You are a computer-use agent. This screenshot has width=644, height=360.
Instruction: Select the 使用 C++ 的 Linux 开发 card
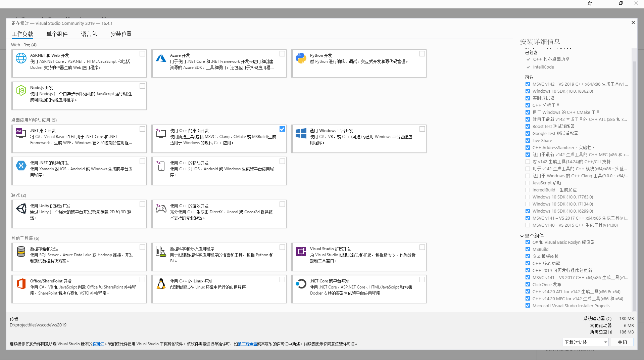pyautogui.click(x=219, y=289)
